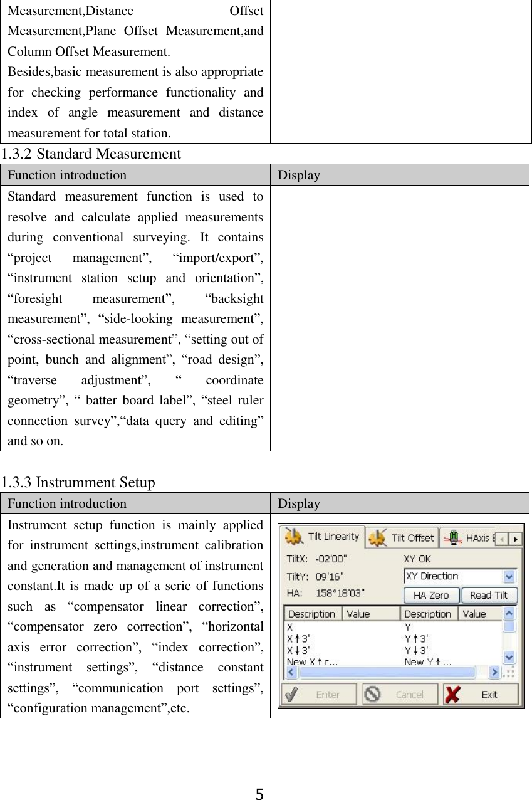The image size is (532, 800).
Task: Click the vertical scrollbar up arrow icon
Action: [508, 613]
